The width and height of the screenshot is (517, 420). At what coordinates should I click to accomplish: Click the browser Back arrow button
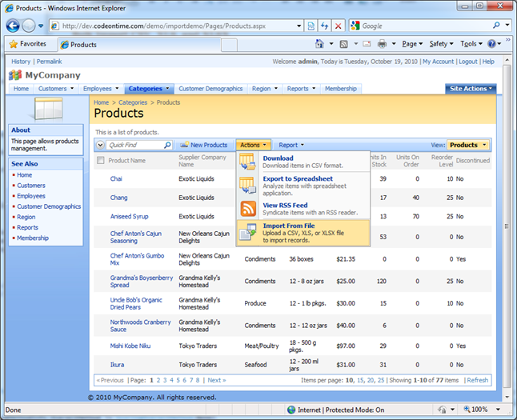pos(14,26)
